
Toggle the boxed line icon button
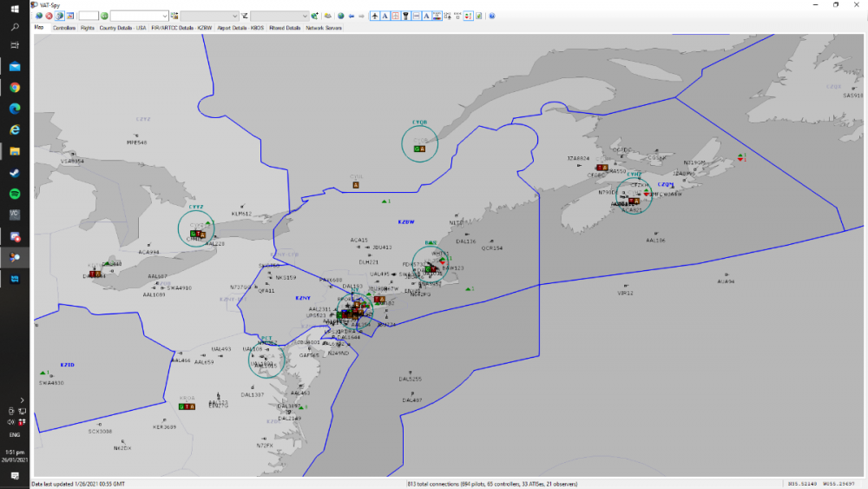[417, 16]
